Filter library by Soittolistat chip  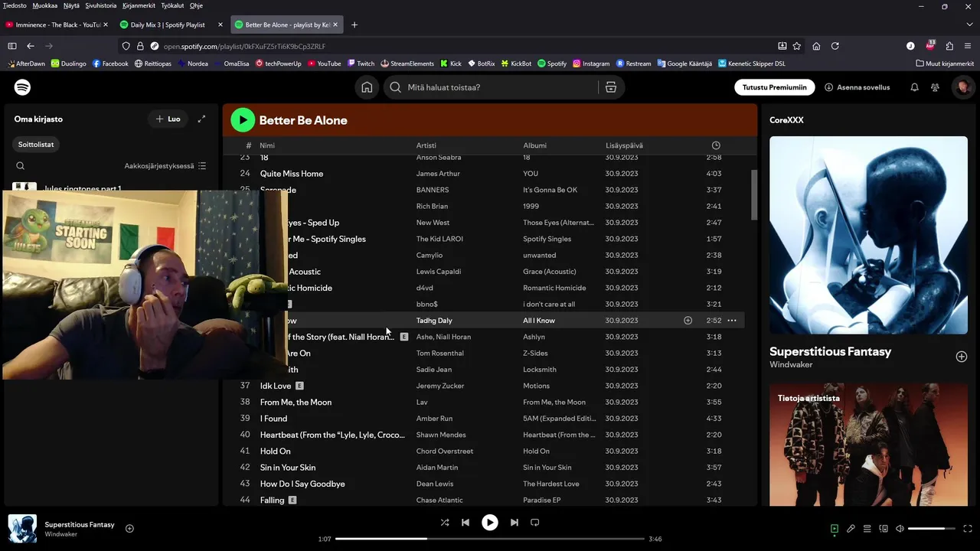pos(36,144)
